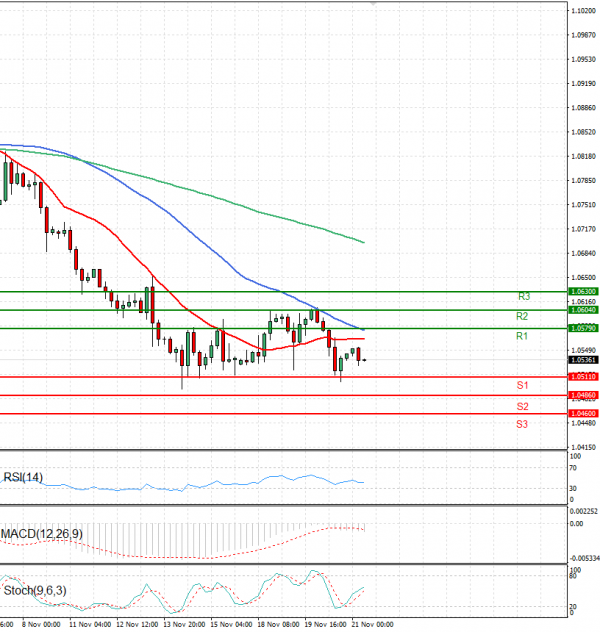Viewport: 600px width, 632px height.
Task: Click the 11 Nov 04:00 time label
Action: pyautogui.click(x=90, y=625)
